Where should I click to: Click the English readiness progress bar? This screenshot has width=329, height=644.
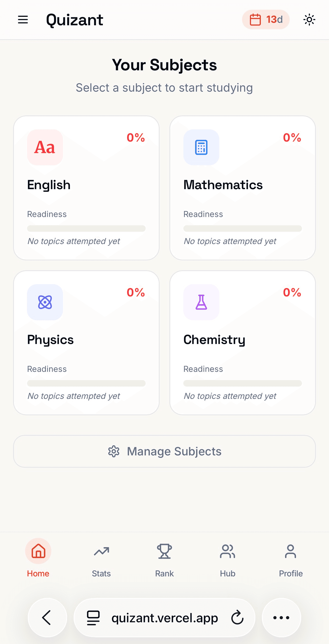[86, 228]
